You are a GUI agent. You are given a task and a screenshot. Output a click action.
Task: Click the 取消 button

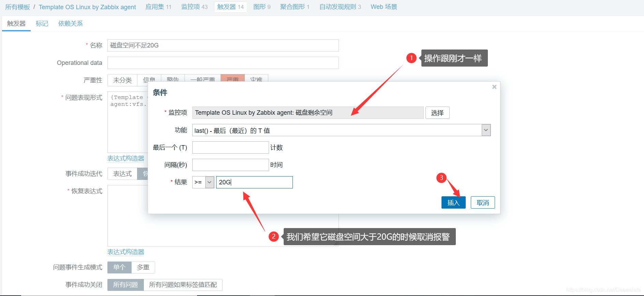[483, 202]
